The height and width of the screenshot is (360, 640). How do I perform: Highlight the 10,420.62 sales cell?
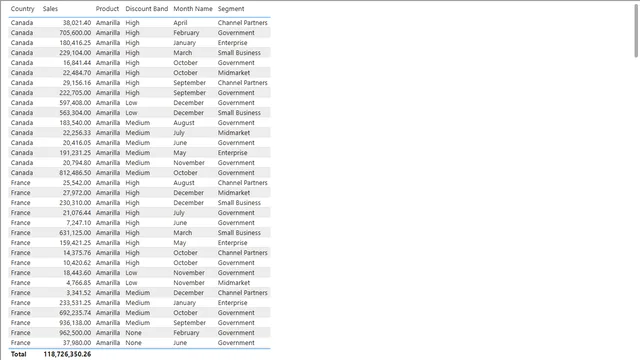pyautogui.click(x=77, y=263)
